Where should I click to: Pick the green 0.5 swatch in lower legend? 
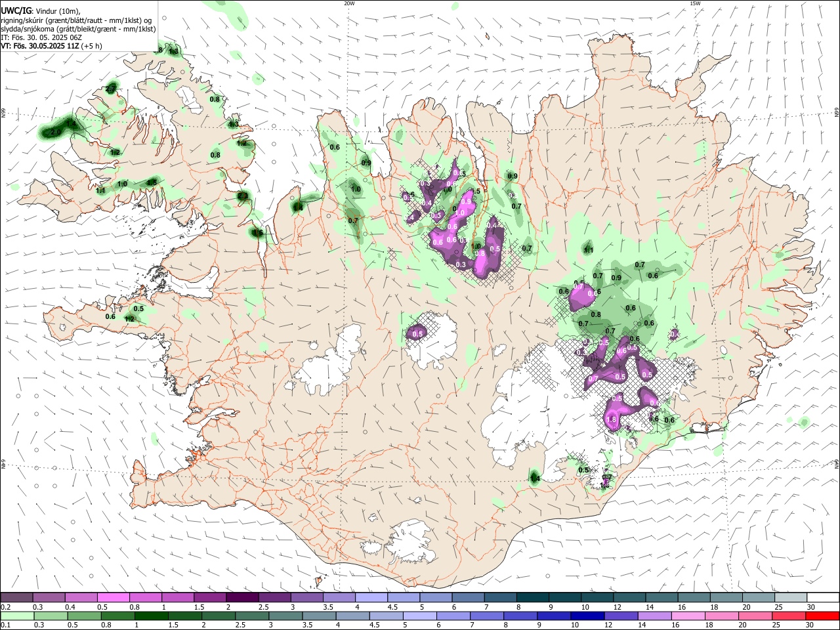(84, 616)
